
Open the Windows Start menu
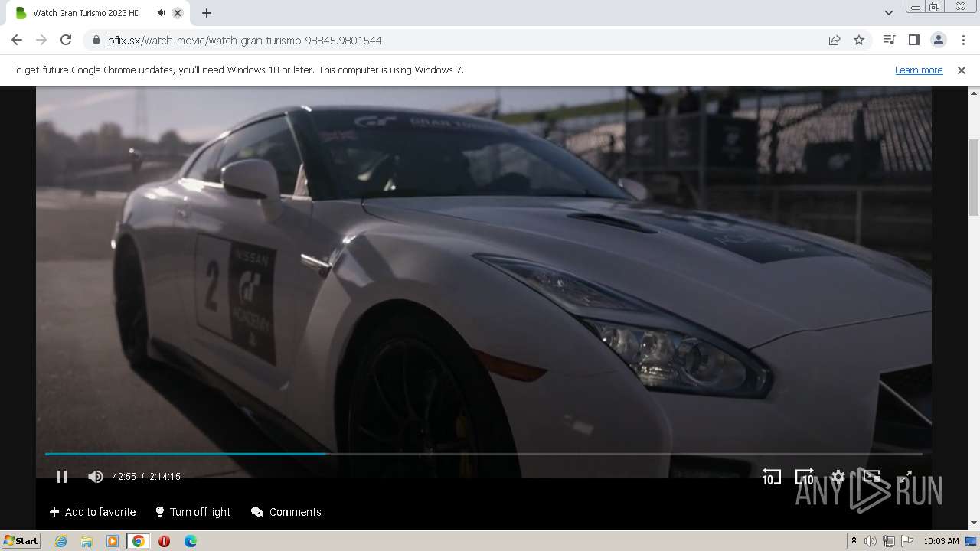click(x=21, y=540)
